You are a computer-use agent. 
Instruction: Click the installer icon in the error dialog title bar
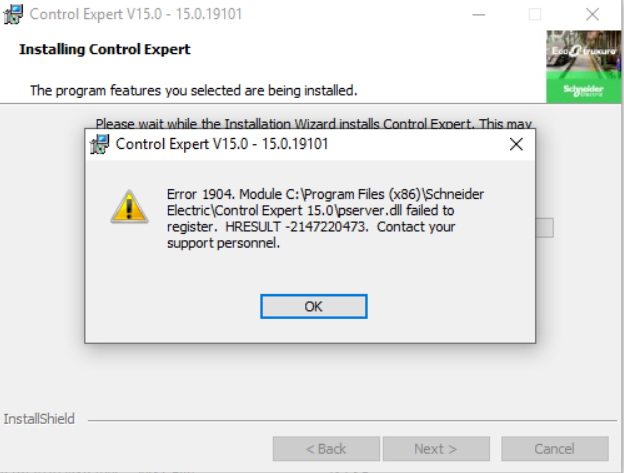point(99,144)
